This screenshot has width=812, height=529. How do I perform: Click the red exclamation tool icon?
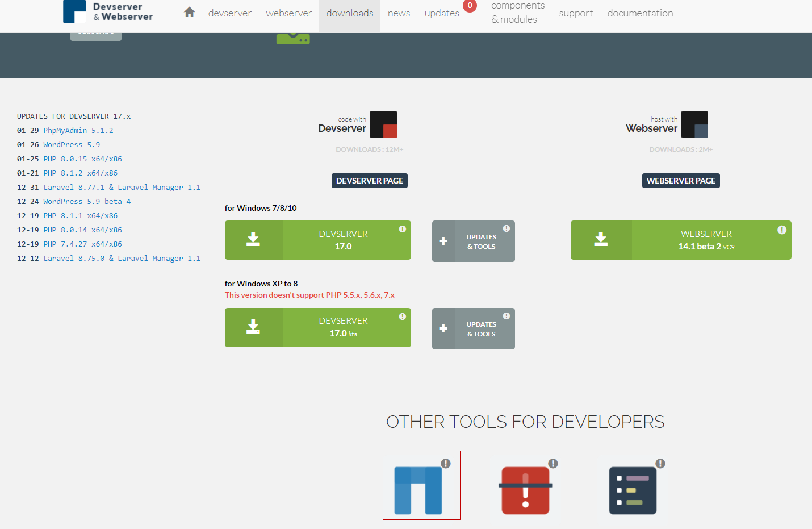pos(525,490)
